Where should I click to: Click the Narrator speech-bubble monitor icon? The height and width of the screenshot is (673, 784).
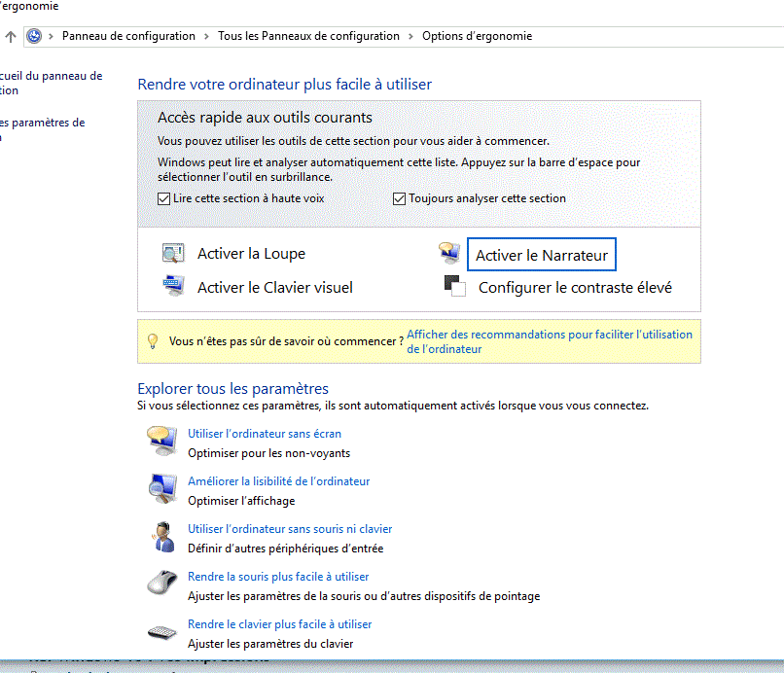[x=449, y=253]
